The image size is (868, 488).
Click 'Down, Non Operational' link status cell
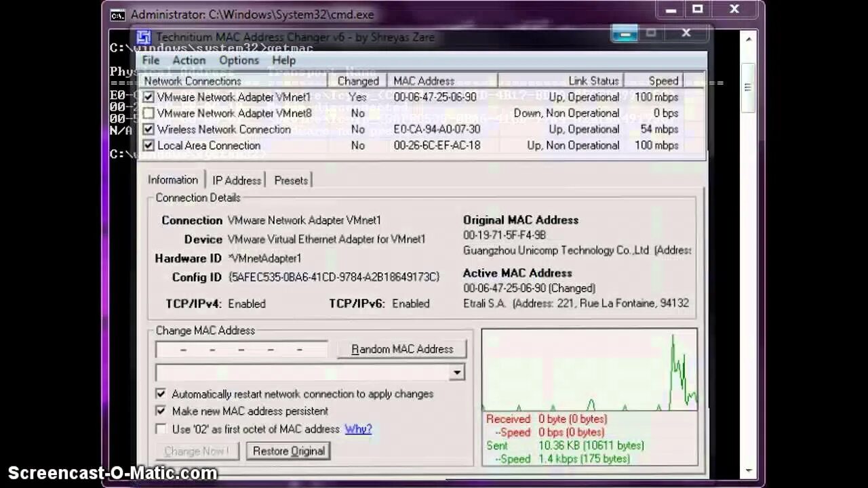tap(566, 113)
